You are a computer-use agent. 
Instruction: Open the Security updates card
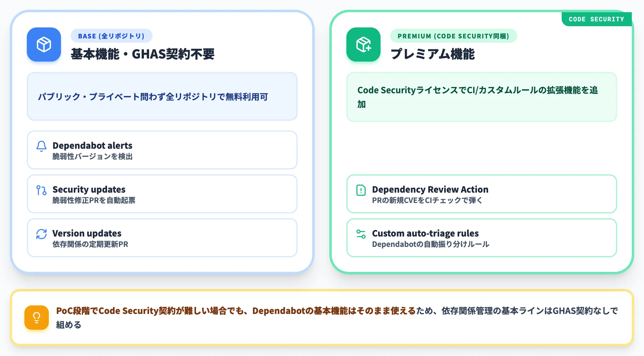pos(162,194)
